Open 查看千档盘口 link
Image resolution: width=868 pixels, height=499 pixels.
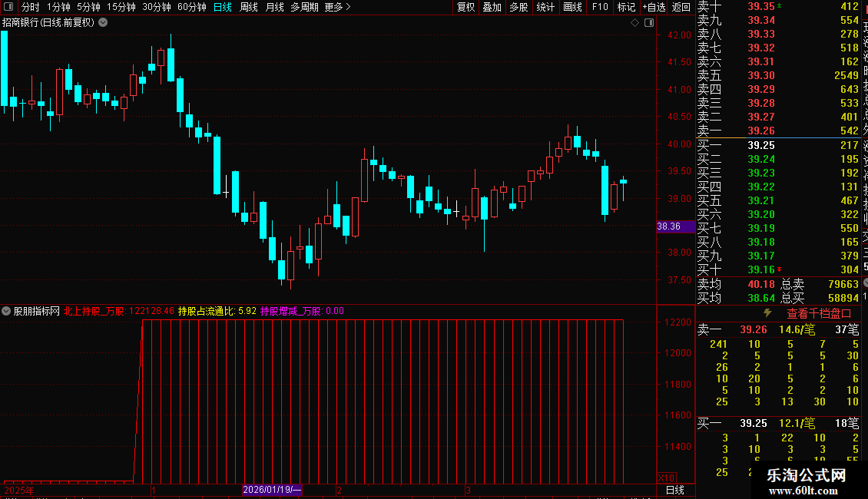tap(819, 314)
